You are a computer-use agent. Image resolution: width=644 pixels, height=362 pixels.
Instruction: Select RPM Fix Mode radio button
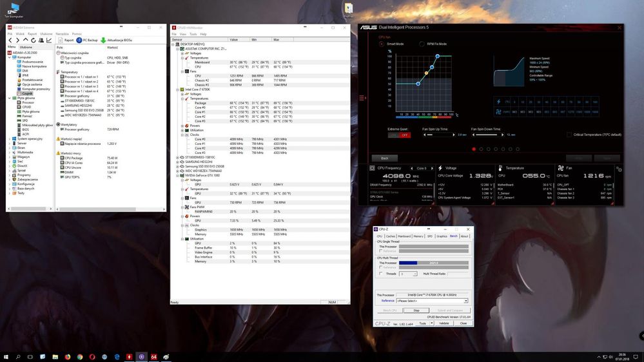tap(422, 44)
